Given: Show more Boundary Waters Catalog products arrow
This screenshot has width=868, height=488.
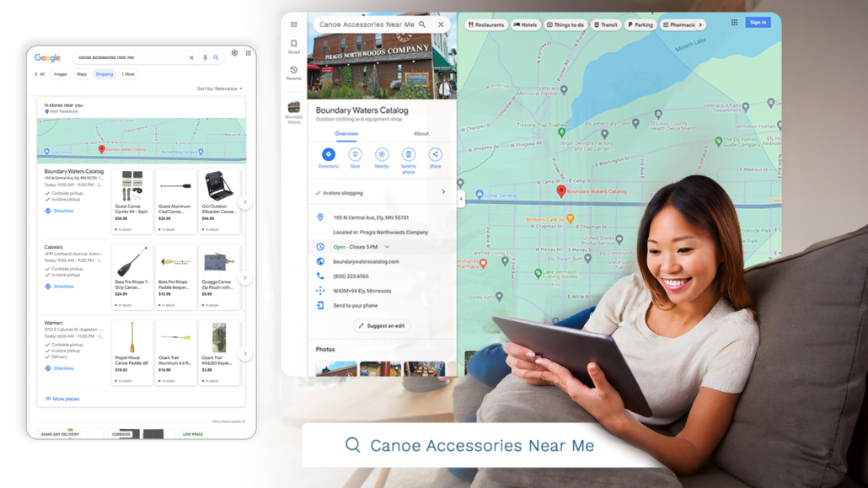Looking at the screenshot, I should 245,202.
